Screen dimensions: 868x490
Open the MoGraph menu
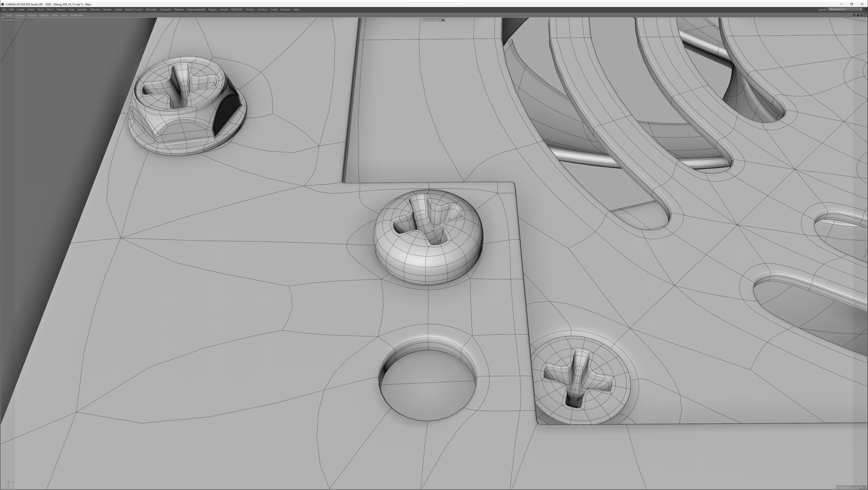click(x=151, y=9)
